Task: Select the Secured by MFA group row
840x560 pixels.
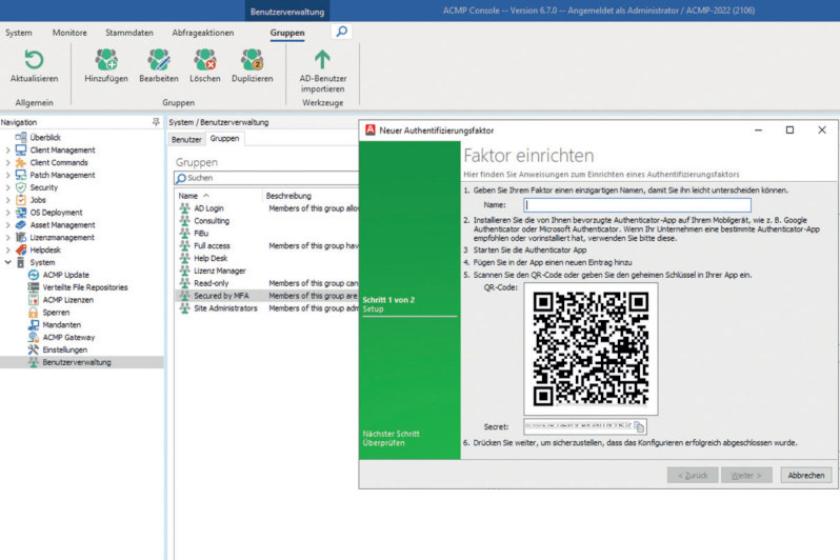Action: pyautogui.click(x=267, y=296)
